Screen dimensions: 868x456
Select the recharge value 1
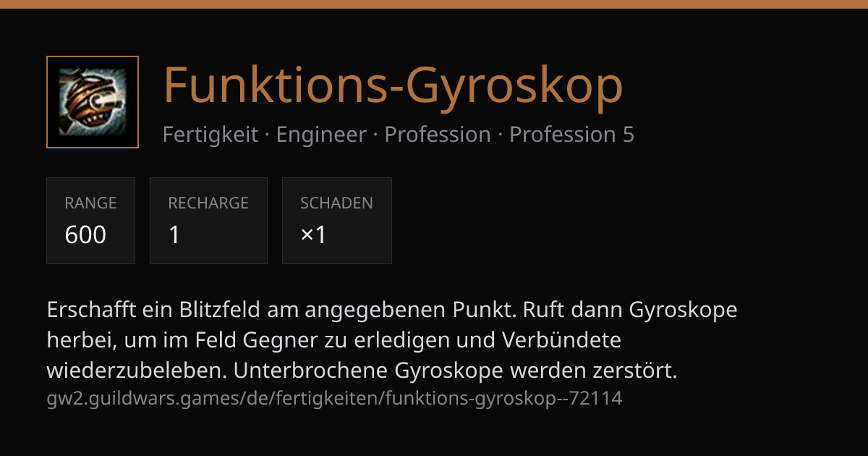174,235
